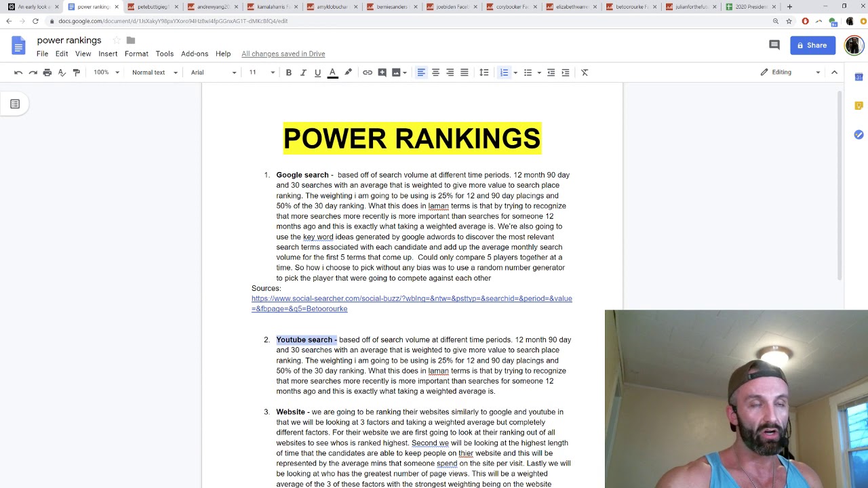Open spelling and grammar check icon
868x488 pixels.
[x=62, y=73]
